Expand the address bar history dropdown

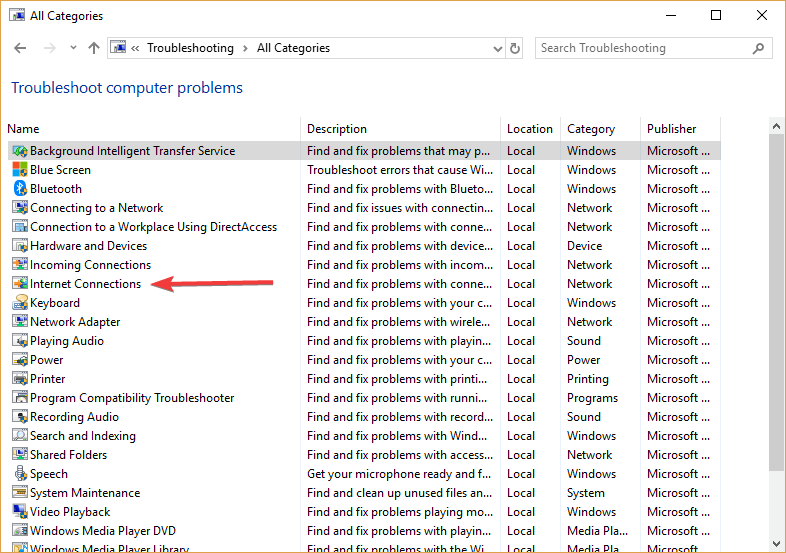coord(497,49)
